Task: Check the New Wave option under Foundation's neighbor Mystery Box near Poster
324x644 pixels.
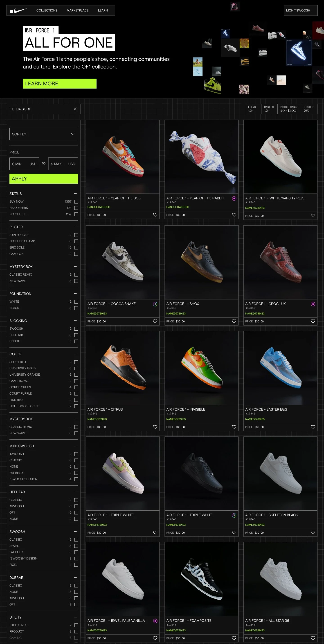Action: point(76,281)
